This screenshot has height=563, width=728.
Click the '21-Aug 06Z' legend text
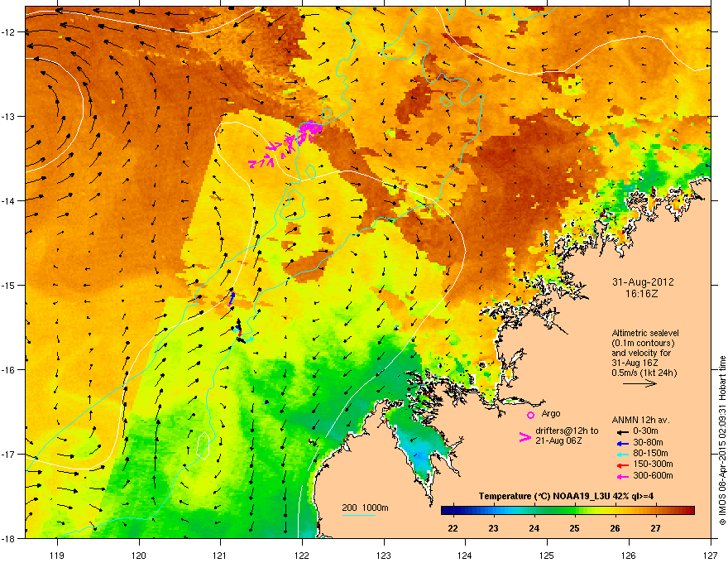558,440
